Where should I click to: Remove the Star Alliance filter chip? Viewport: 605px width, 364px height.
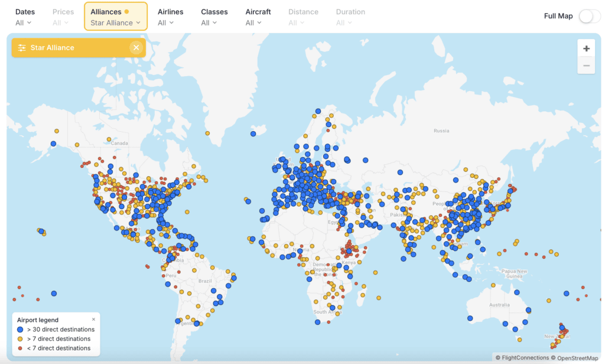136,47
